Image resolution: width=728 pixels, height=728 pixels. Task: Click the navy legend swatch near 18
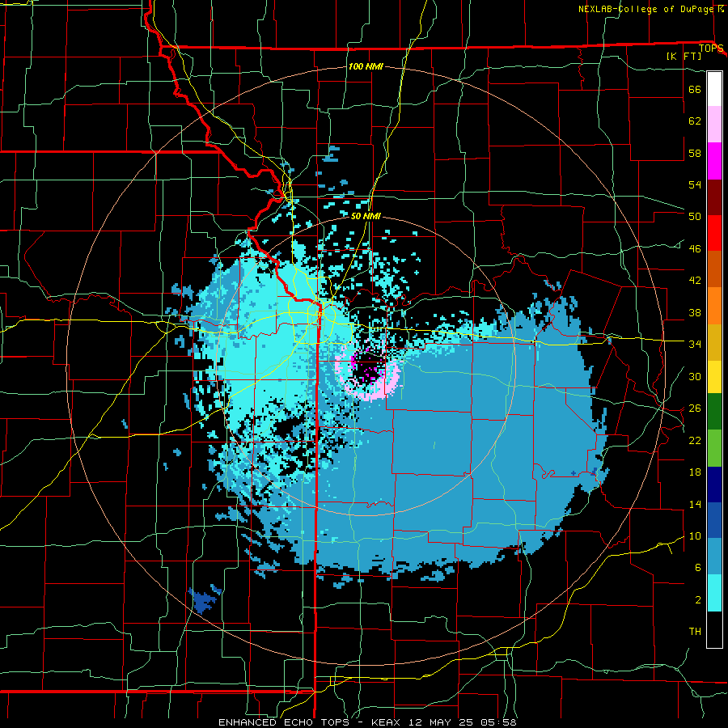tap(714, 485)
